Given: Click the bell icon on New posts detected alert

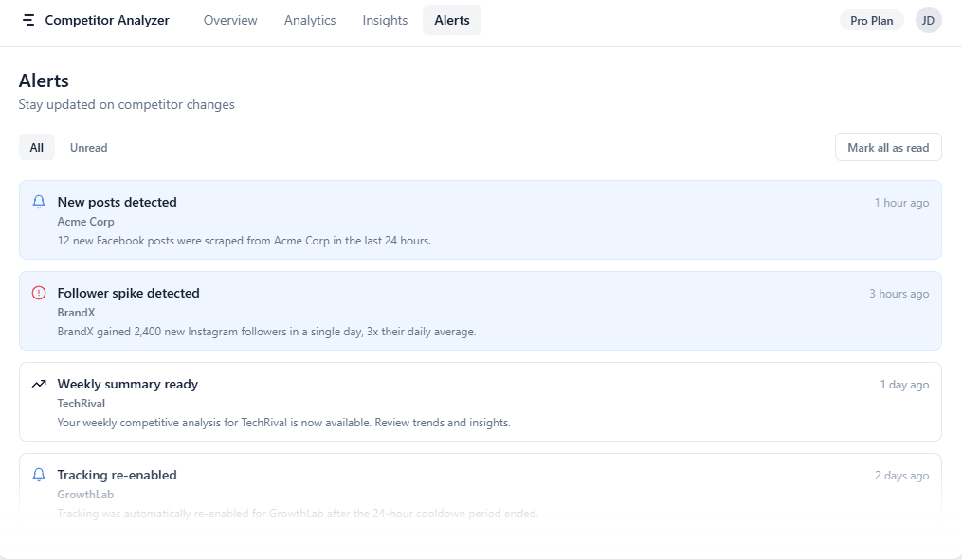Looking at the screenshot, I should (x=38, y=201).
